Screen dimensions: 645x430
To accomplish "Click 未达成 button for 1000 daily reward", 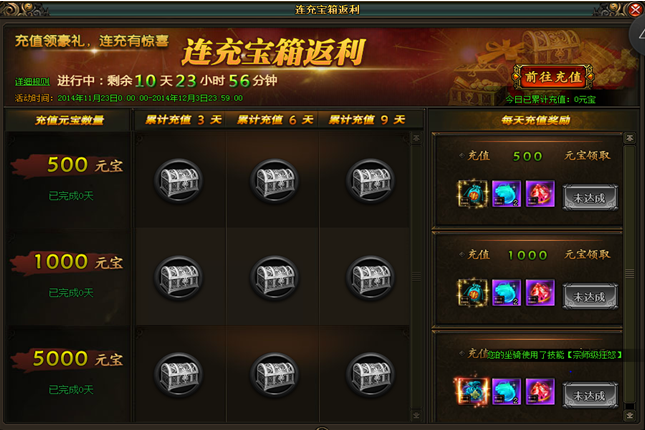I will click(x=590, y=296).
